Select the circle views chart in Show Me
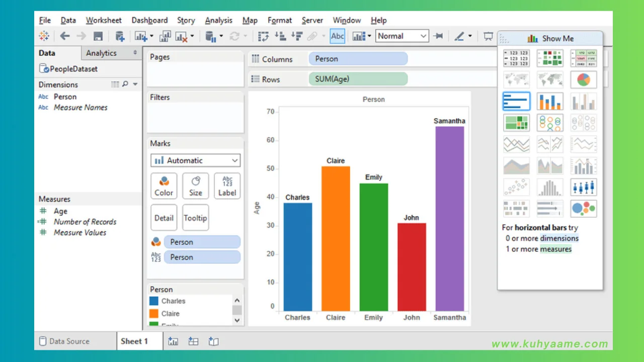Viewport: 644px width, 362px height. coord(550,122)
